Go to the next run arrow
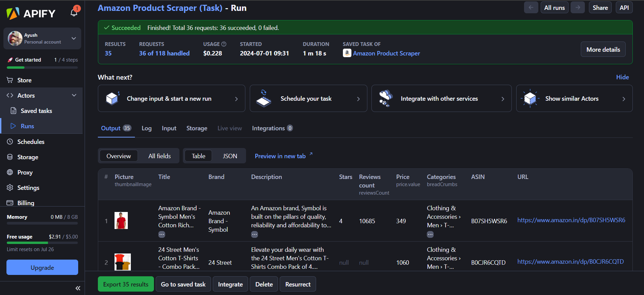This screenshot has width=644, height=295. tap(578, 7)
